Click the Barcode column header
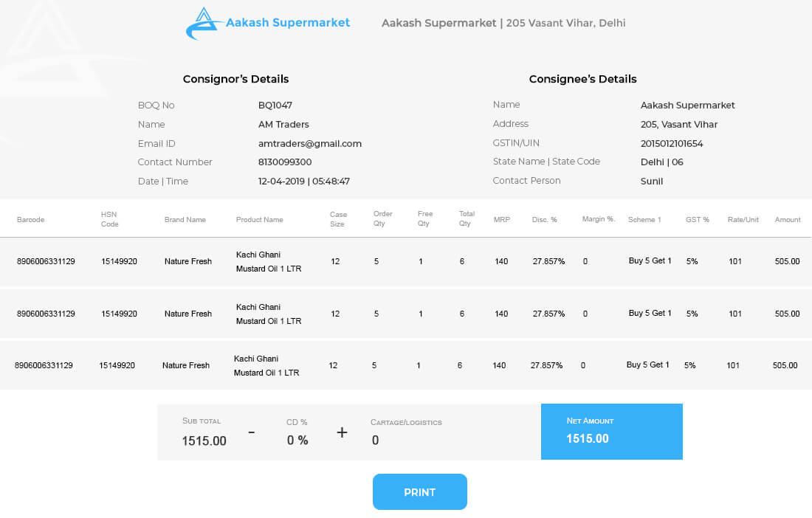This screenshot has height=518, width=812. click(30, 220)
